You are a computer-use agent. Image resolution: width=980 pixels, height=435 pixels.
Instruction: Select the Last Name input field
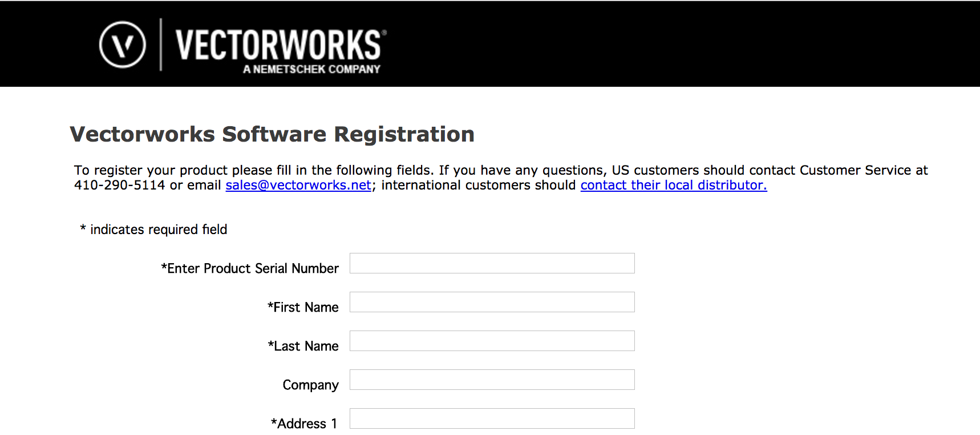[x=492, y=341]
